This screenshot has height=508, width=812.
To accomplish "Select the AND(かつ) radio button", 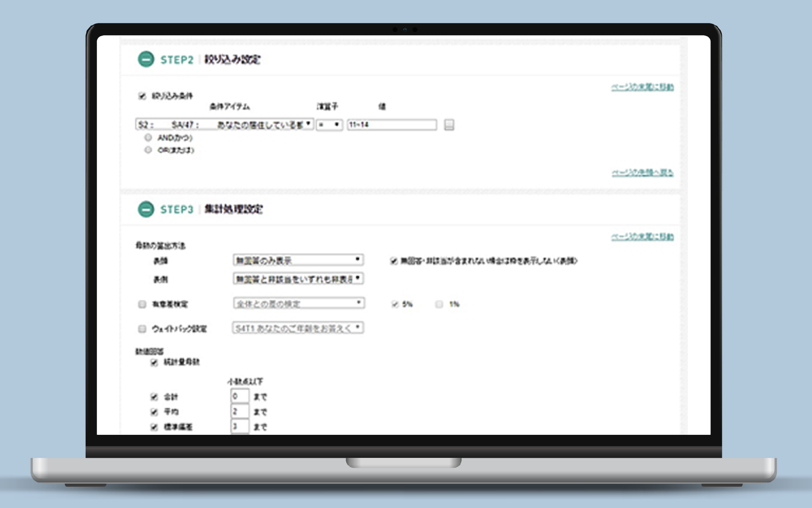I will click(x=148, y=138).
